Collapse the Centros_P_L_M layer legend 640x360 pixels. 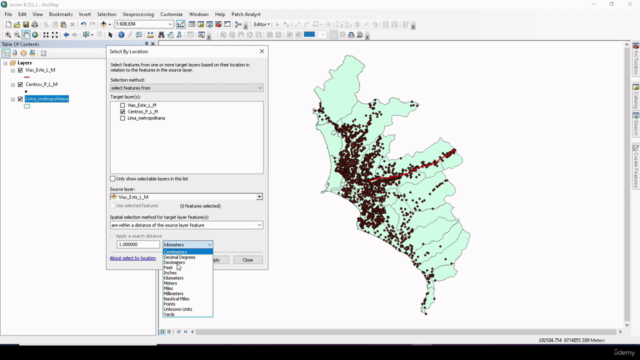tap(13, 84)
